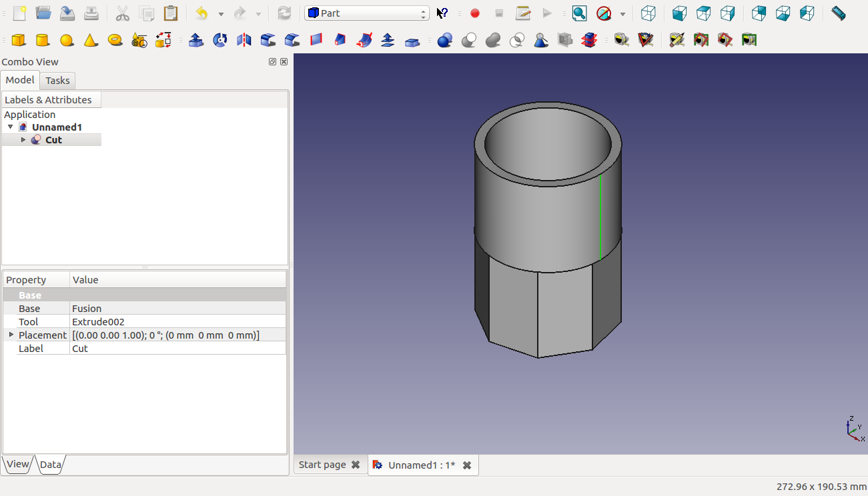The image size is (868, 496).
Task: Select the Mirror tool
Action: (x=244, y=40)
